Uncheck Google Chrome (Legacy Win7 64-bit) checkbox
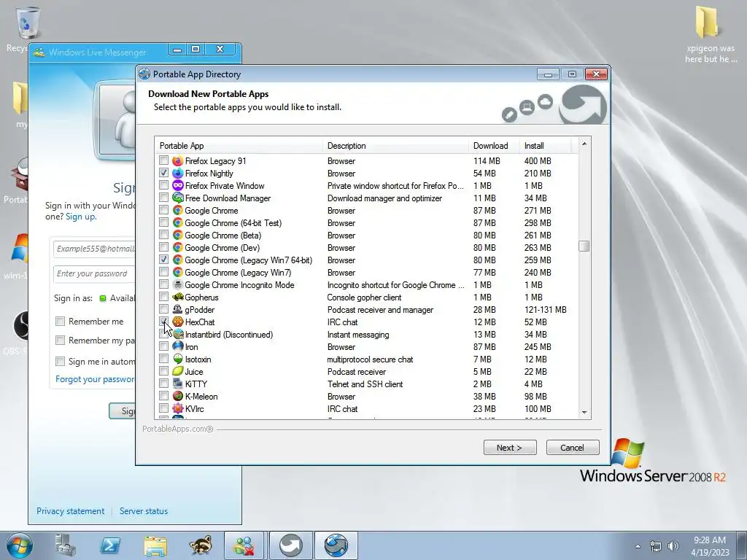This screenshot has height=560, width=747. 164,260
